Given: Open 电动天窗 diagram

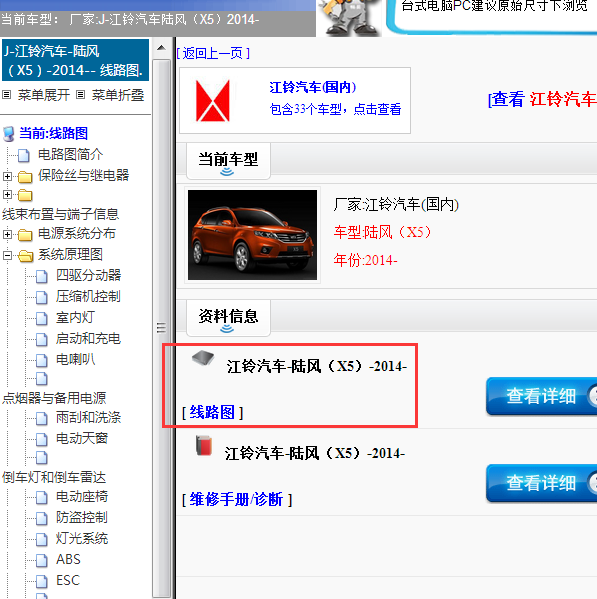Looking at the screenshot, I should click(x=82, y=438).
